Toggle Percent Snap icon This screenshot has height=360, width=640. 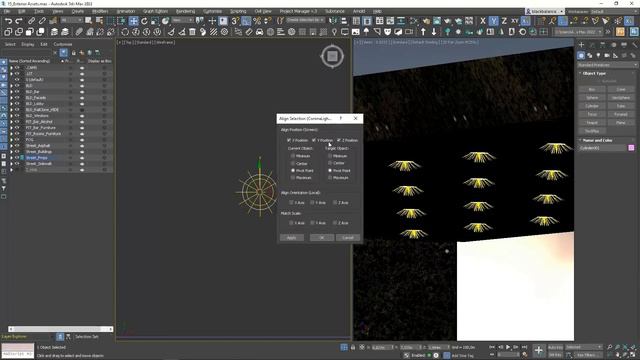[x=257, y=20]
